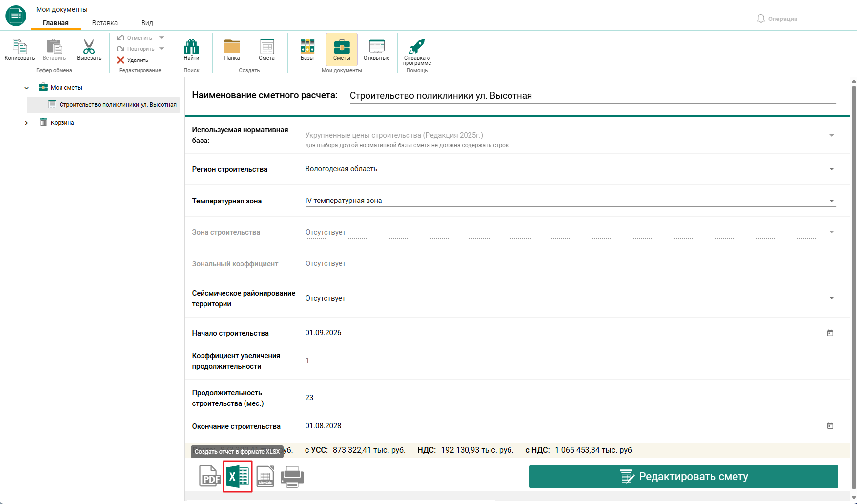The image size is (857, 504).
Task: Click the green application logo button
Action: tap(16, 16)
